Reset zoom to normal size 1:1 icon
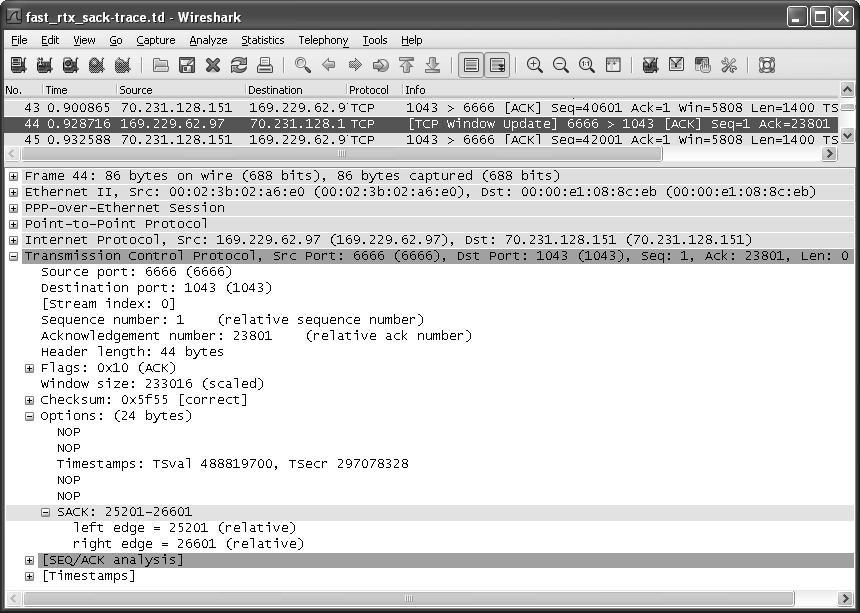 586,65
